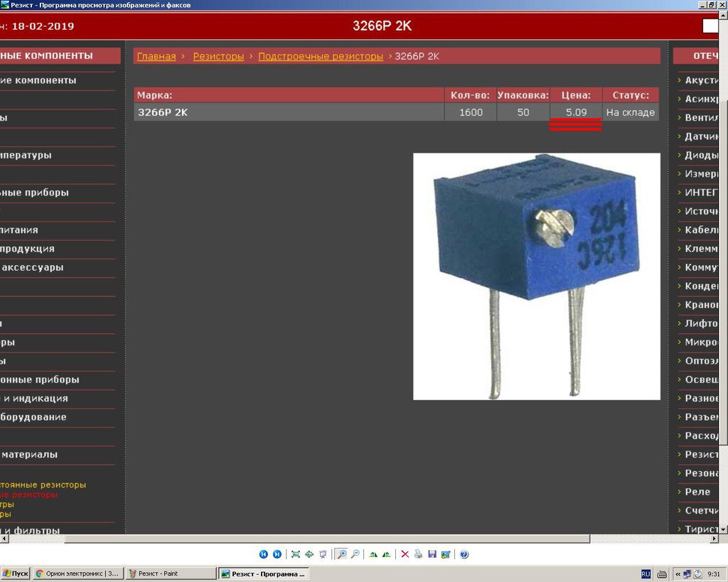Click the price value 5.09
Viewport: 728px width, 582px height.
(x=576, y=112)
